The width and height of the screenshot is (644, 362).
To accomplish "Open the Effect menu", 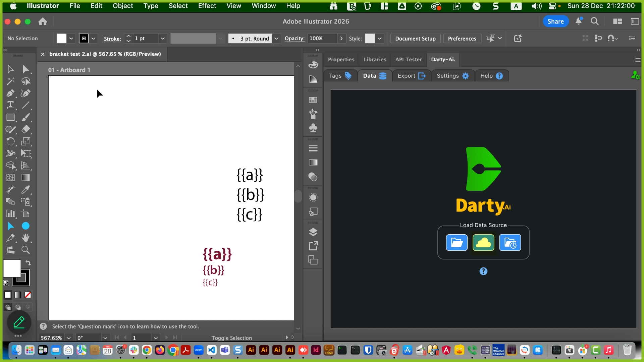I will 207,6.
